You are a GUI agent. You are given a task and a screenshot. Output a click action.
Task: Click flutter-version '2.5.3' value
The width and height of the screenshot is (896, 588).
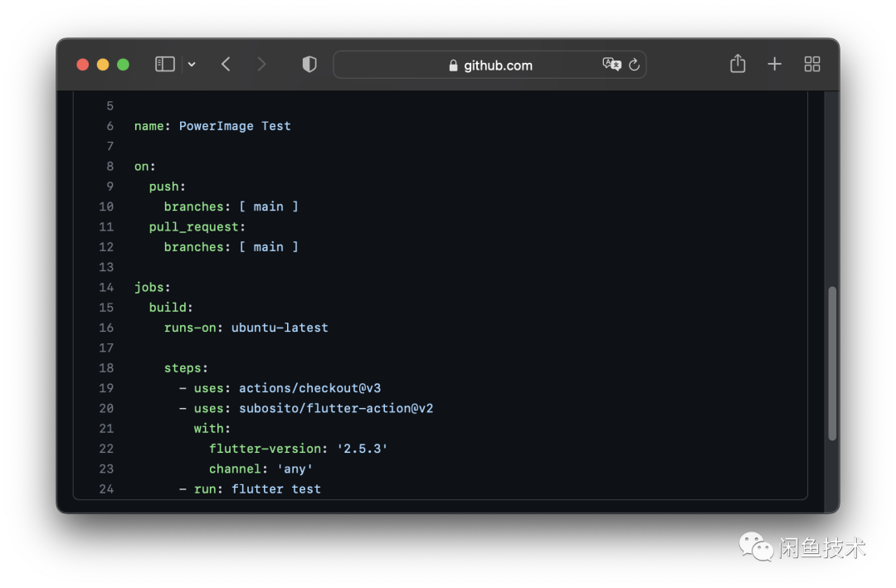[x=363, y=450]
